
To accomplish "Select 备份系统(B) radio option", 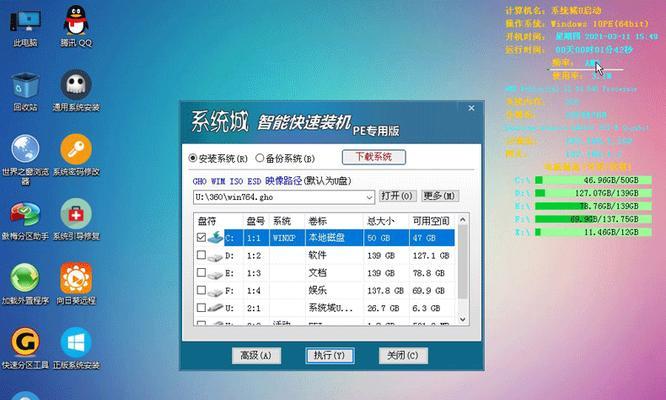I will 285,158.
